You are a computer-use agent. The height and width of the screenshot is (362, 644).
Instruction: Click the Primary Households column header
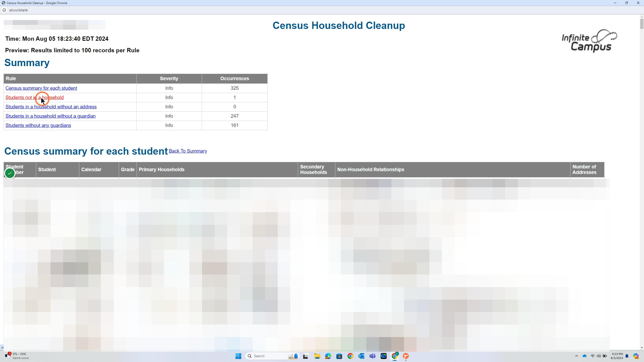(217, 170)
